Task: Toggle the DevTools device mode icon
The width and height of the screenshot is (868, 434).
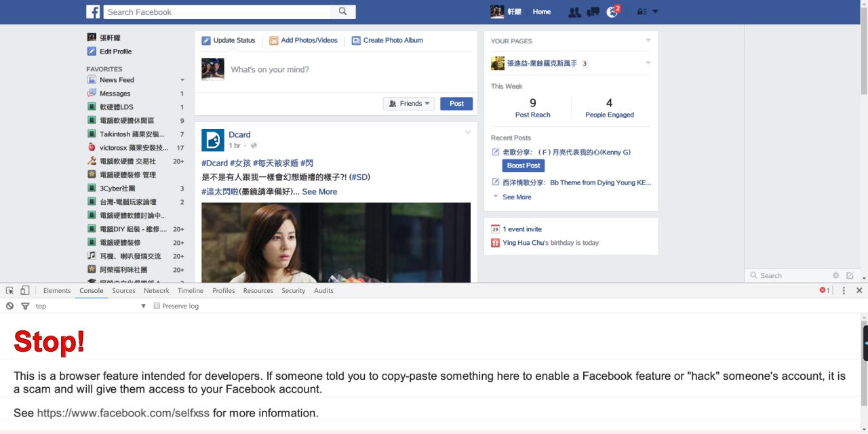Action: tap(25, 290)
